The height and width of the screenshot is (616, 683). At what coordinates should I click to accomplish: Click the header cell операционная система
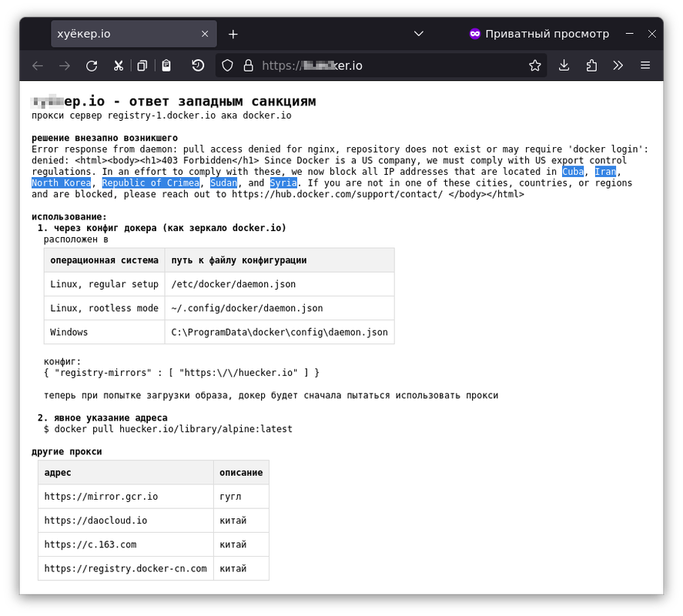(x=104, y=260)
